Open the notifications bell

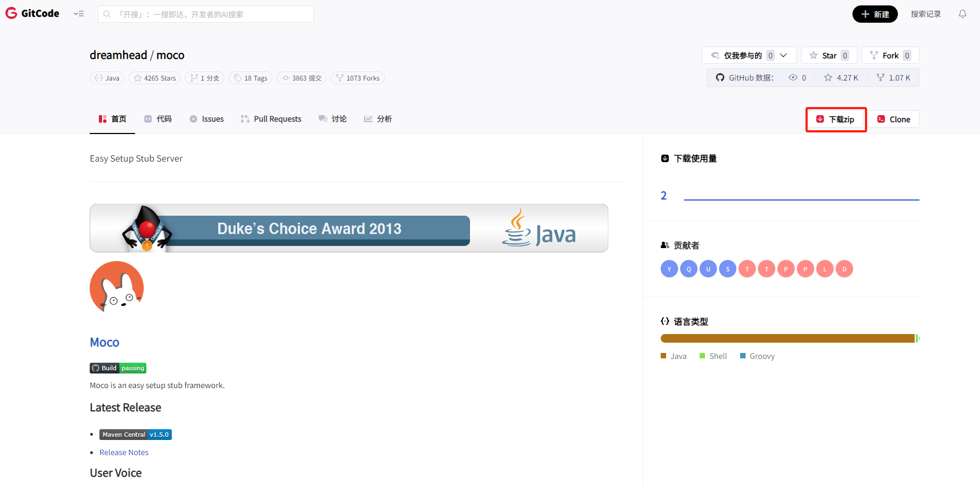point(963,14)
